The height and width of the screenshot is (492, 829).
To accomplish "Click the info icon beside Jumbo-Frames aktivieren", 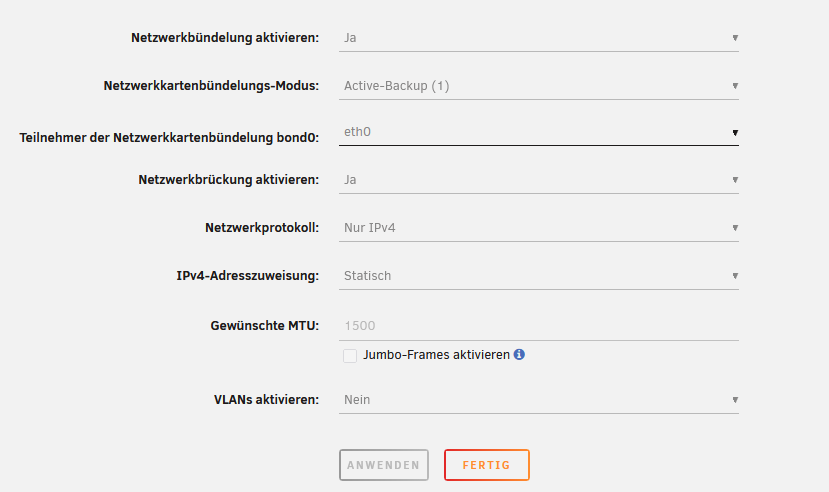I will pos(519,355).
